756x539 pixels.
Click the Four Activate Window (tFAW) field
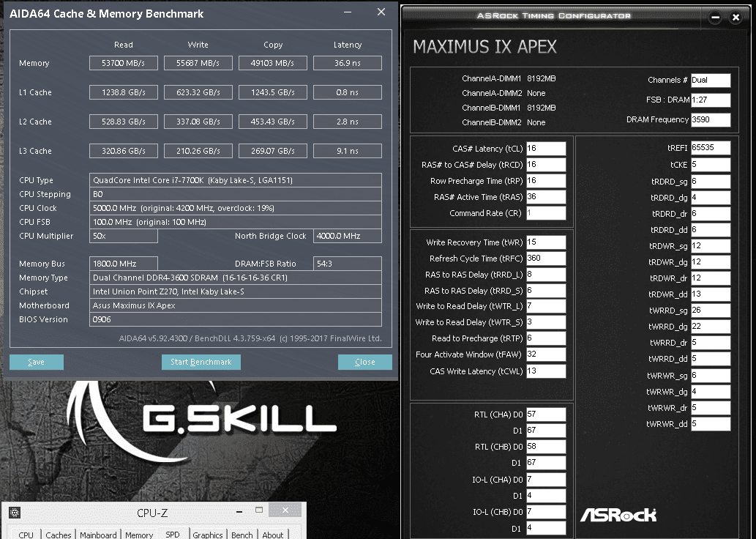pos(546,354)
